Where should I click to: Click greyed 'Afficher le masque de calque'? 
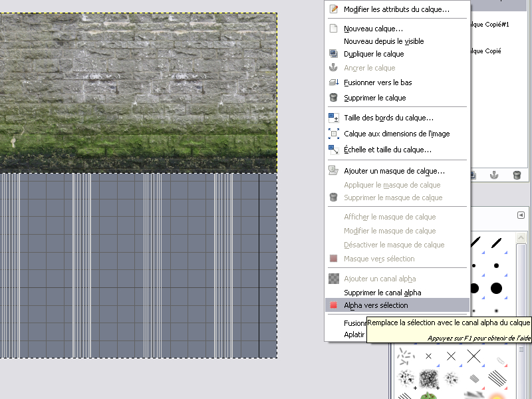(397, 217)
